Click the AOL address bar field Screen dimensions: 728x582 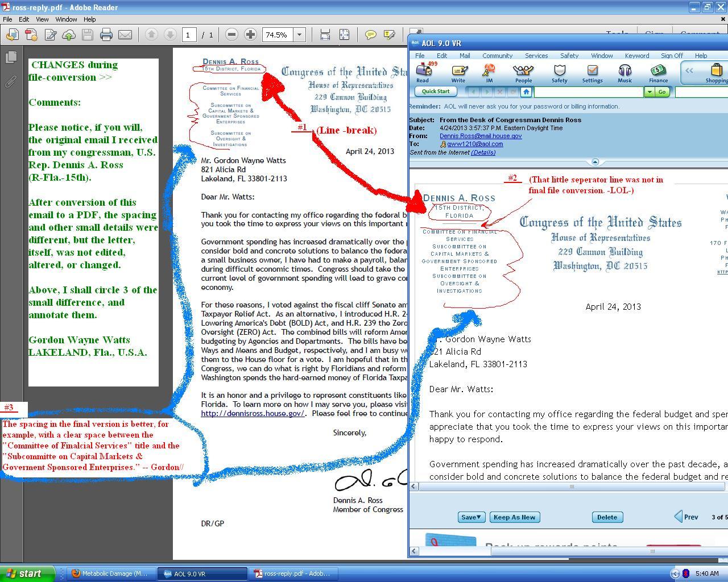coord(589,92)
